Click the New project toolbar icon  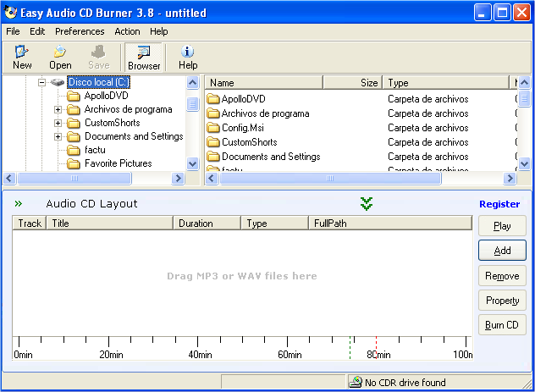pyautogui.click(x=22, y=57)
